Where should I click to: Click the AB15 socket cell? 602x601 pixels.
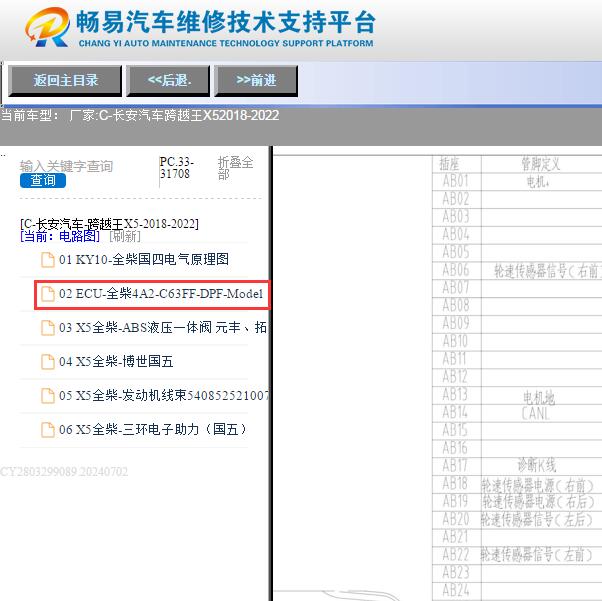(456, 430)
